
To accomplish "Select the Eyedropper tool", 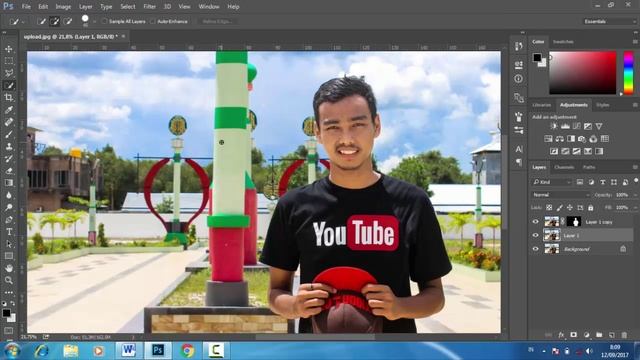I will pos(9,109).
